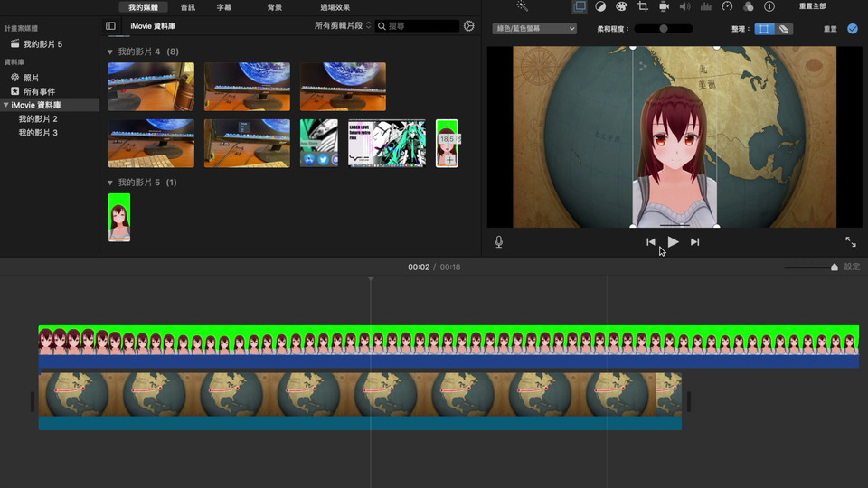Select 我的影片 2 event

(x=38, y=118)
